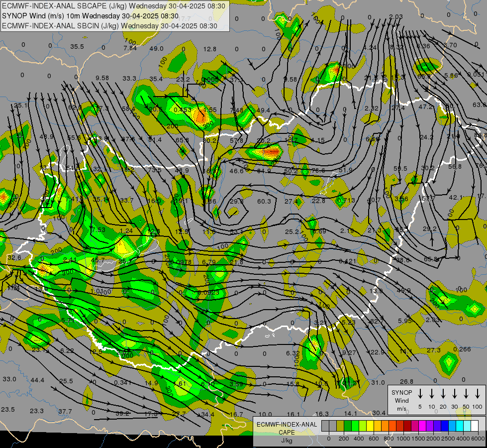Click the 'ECMWF-INDEX-ANAL' label in the CAPE legend
Image resolution: width=487 pixels, height=448 pixels.
287,425
